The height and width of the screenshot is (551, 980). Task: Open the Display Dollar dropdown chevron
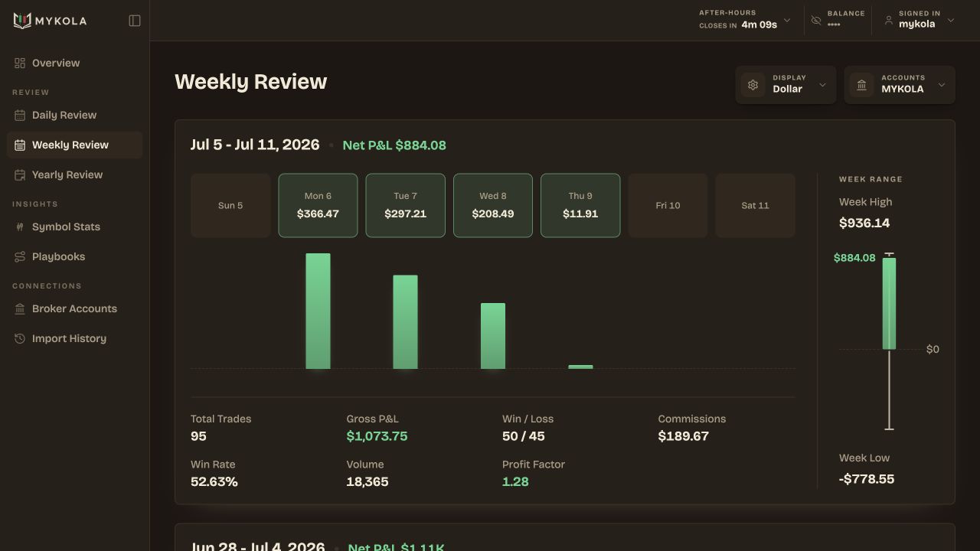pyautogui.click(x=822, y=85)
